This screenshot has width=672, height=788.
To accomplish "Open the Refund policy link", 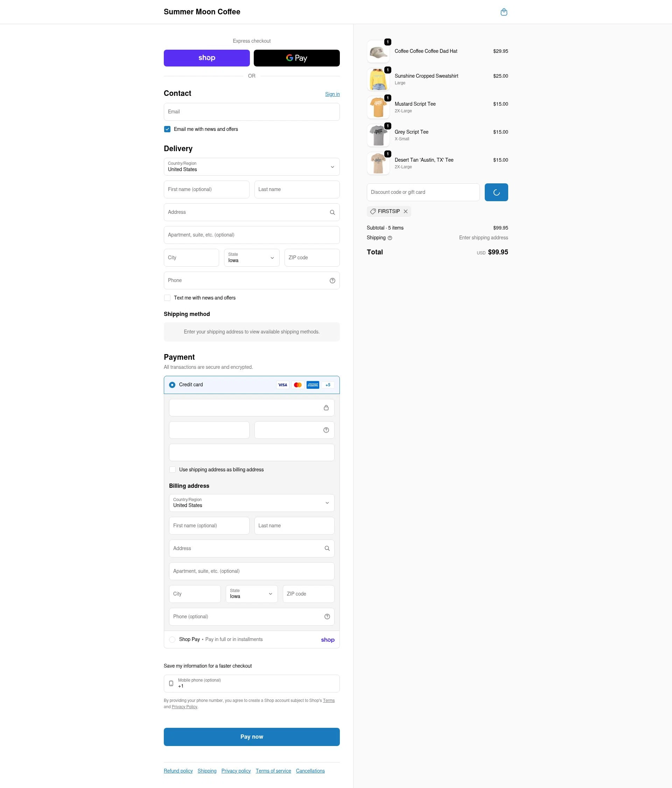I will [x=178, y=771].
